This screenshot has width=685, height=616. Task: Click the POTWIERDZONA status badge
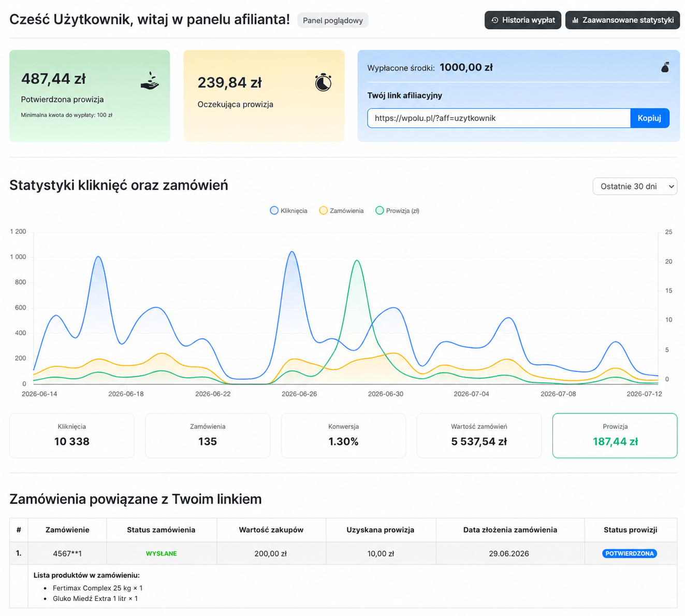coord(630,554)
